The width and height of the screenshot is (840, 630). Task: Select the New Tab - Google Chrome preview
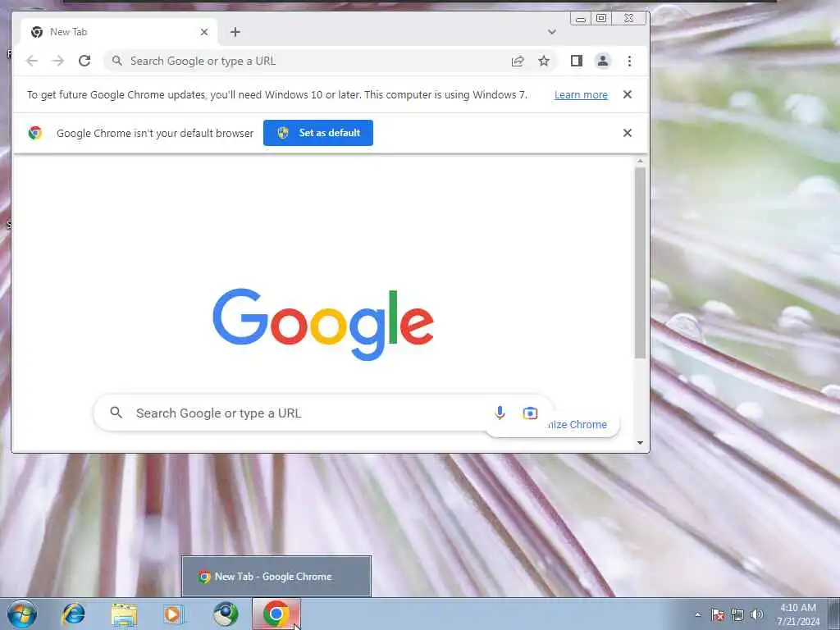(x=276, y=577)
